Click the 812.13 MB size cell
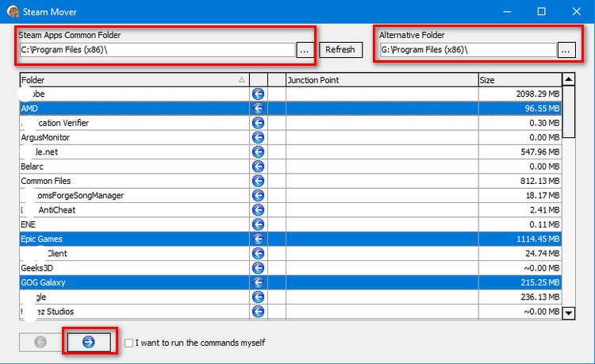The width and height of the screenshot is (595, 364). coord(520,181)
